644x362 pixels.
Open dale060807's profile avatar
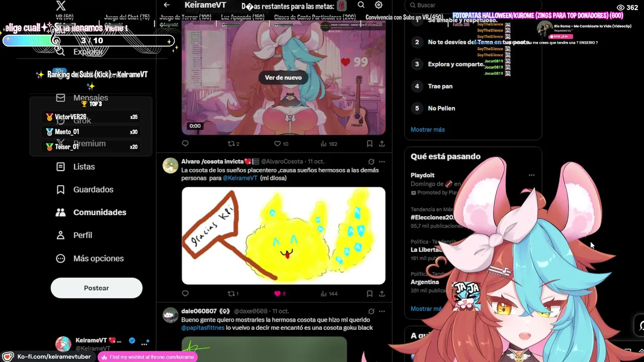coord(171,315)
